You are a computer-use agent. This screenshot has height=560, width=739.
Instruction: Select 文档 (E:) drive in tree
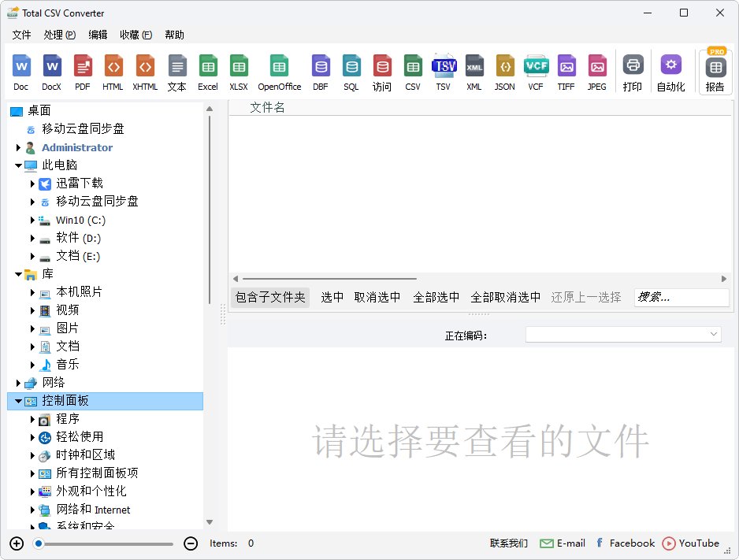(78, 256)
